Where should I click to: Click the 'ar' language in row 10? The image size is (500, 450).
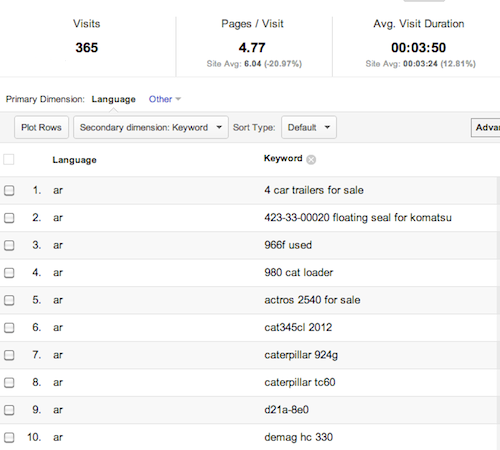(58, 437)
